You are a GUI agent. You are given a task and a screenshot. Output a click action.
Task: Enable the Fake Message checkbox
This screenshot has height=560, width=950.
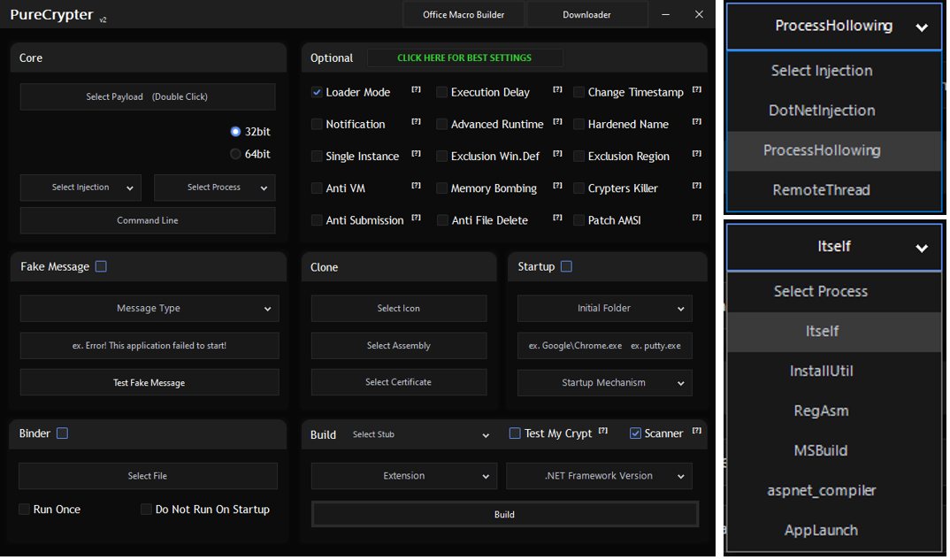[101, 266]
